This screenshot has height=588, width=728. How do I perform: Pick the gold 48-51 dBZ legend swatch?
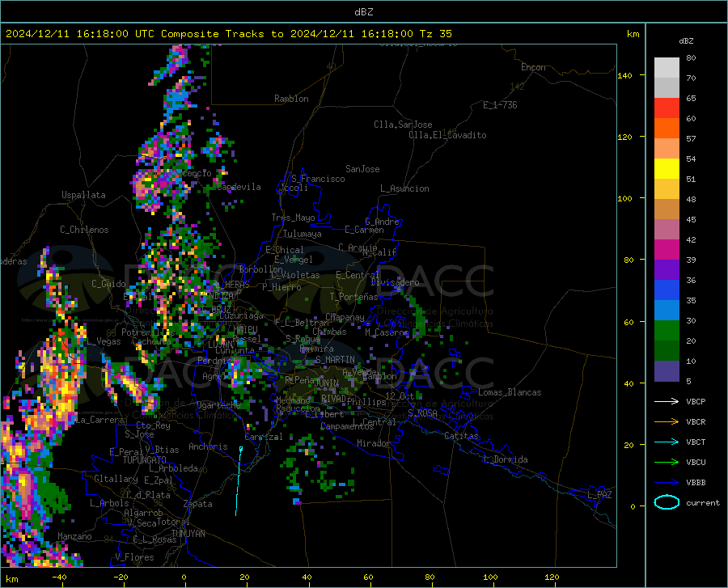click(x=667, y=189)
